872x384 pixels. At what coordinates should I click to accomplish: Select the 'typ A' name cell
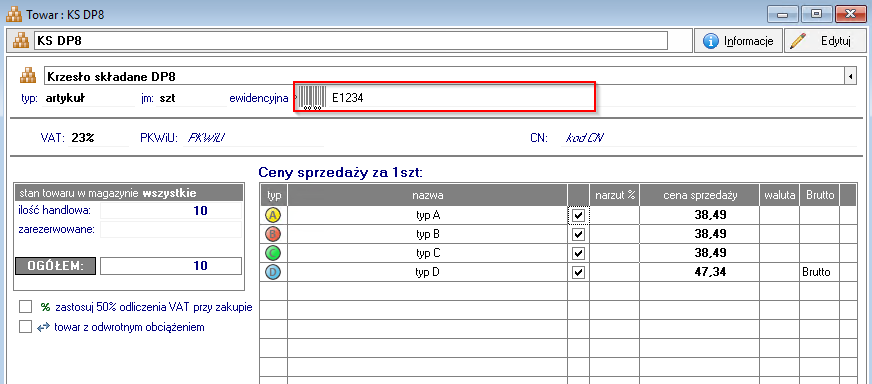tap(427, 215)
